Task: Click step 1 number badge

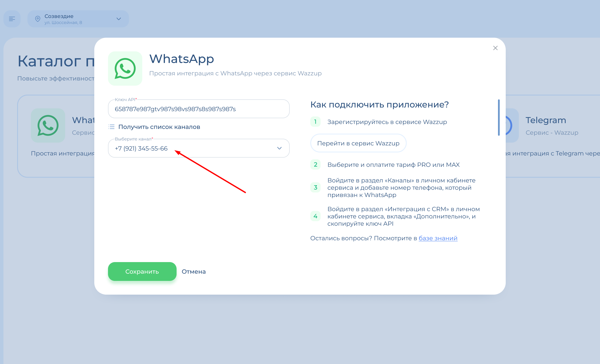Action: 315,122
